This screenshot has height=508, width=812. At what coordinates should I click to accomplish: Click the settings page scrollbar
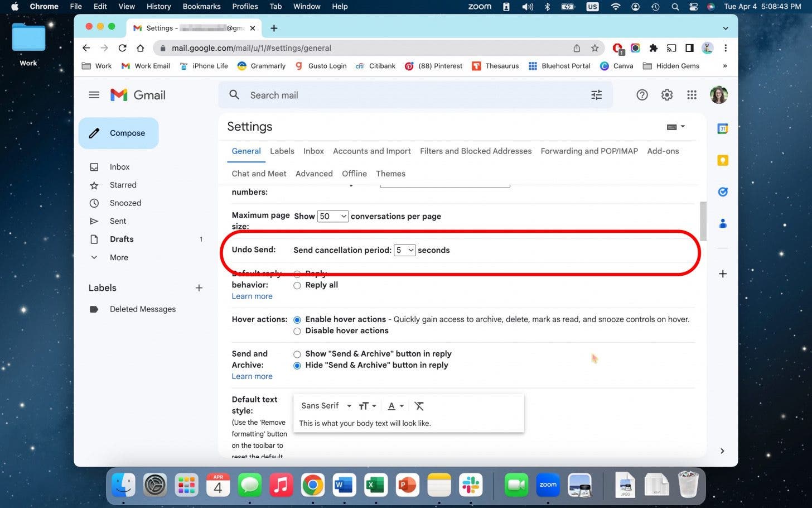[703, 221]
